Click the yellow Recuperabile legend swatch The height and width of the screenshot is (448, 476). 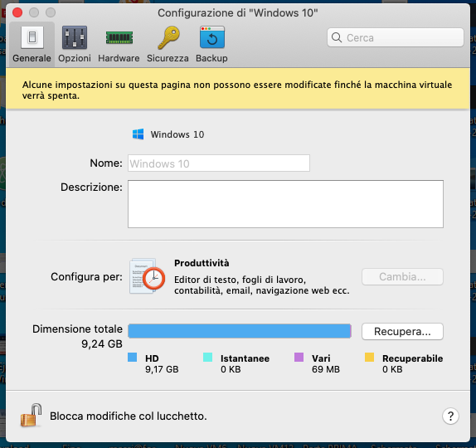370,358
